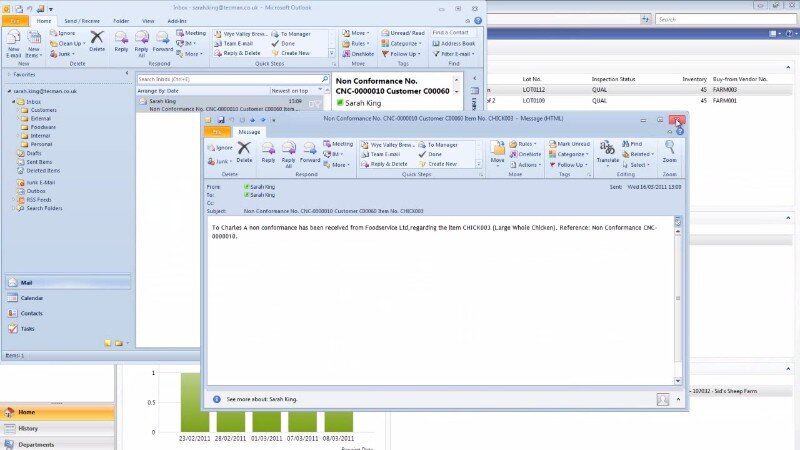Screen dimensions: 800x450
Task: Delete the open message
Action: tap(244, 151)
